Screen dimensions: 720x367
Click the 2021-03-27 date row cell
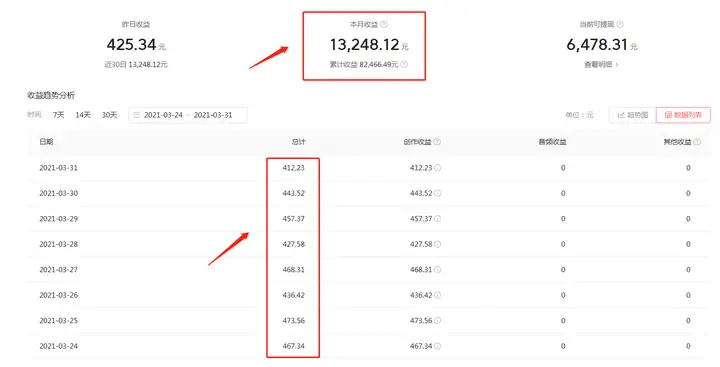[x=58, y=270]
